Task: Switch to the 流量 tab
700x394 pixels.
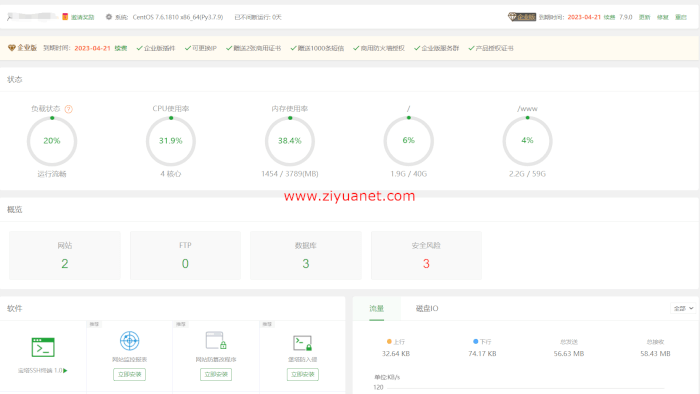Action: tap(376, 308)
